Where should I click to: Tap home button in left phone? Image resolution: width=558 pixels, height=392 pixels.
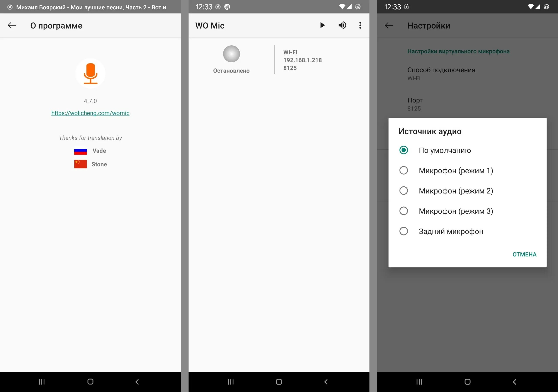pyautogui.click(x=90, y=382)
